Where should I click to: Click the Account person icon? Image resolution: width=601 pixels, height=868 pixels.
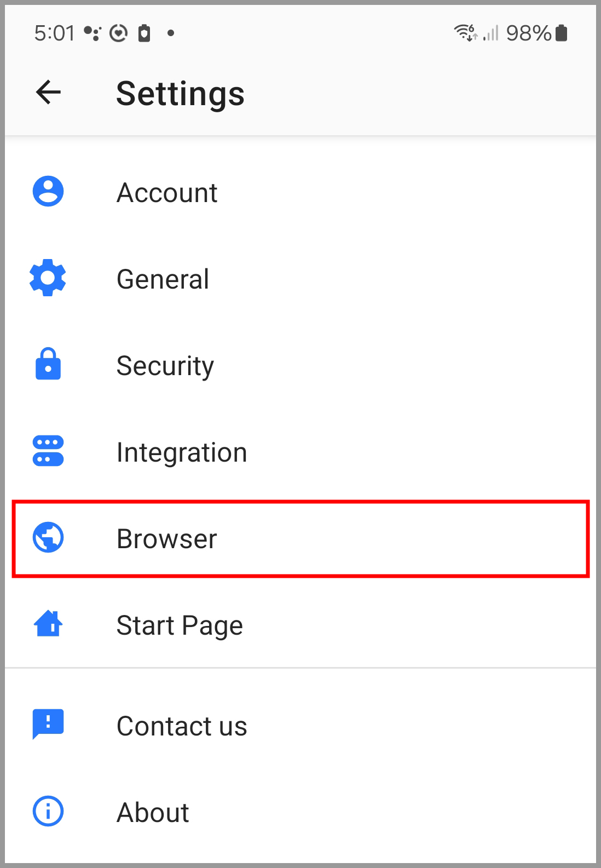click(48, 191)
